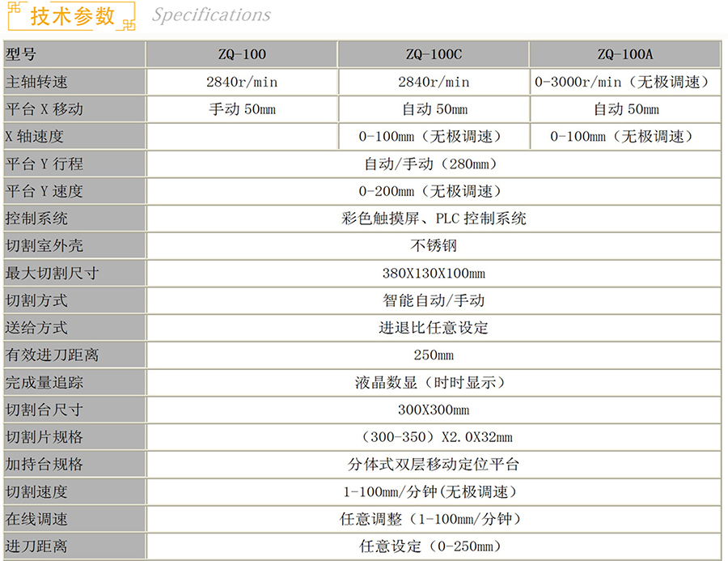The width and height of the screenshot is (728, 561).
Task: Click 自动 50mm under ZQ-100C
Action: (x=434, y=109)
